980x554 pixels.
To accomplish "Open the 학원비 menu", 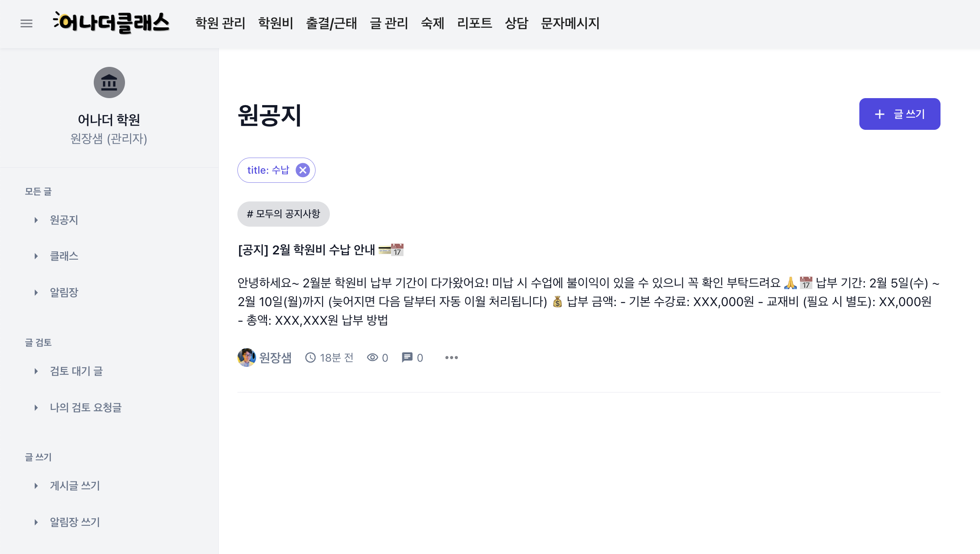I will click(276, 23).
